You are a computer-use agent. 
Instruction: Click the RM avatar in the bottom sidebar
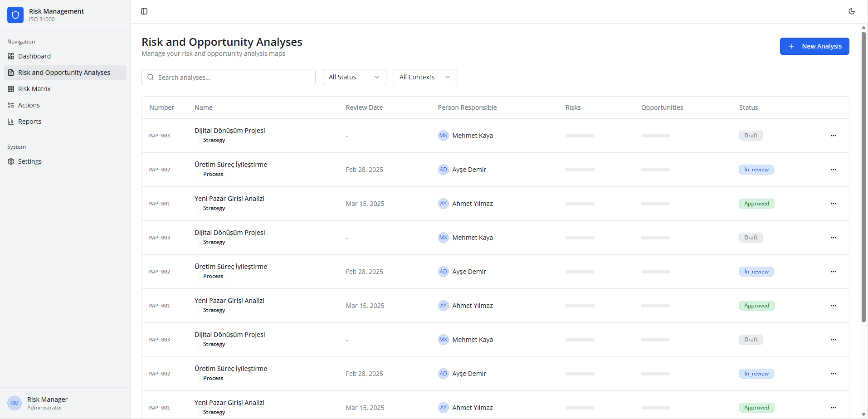click(14, 403)
